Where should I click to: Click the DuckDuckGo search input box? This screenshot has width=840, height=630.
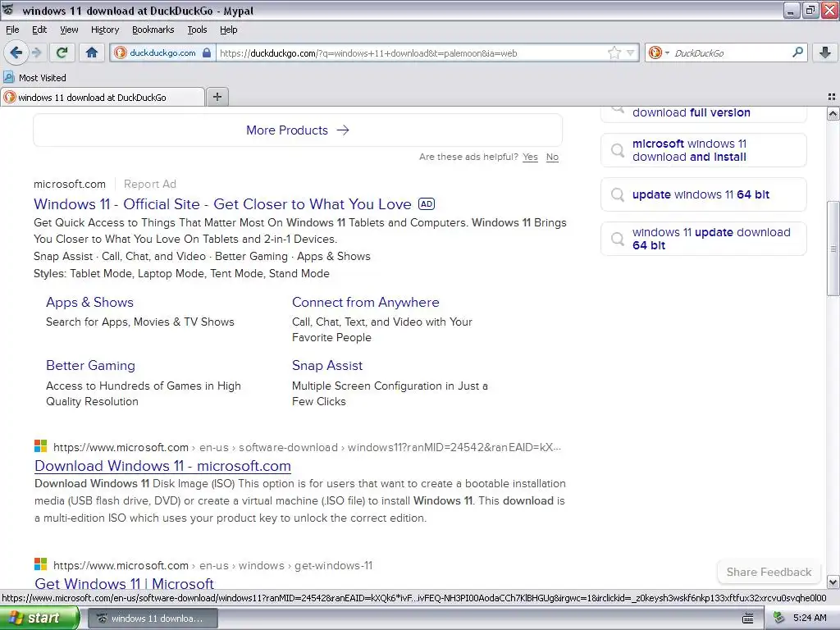tap(731, 53)
